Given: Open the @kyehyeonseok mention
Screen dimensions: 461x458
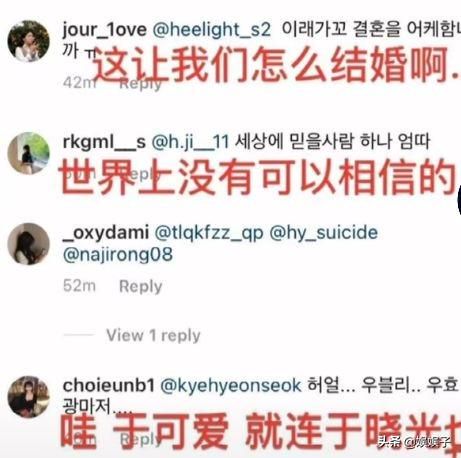Looking at the screenshot, I should (x=231, y=386).
